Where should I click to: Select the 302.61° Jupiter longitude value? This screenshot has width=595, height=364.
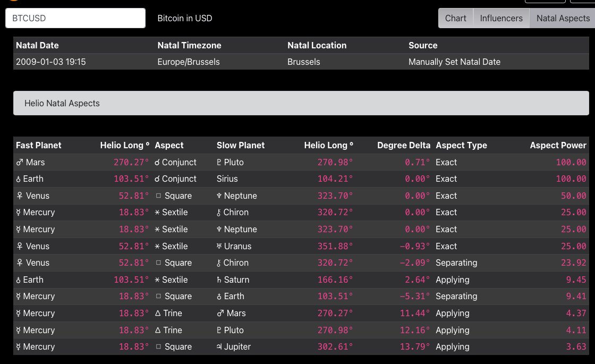coord(335,346)
